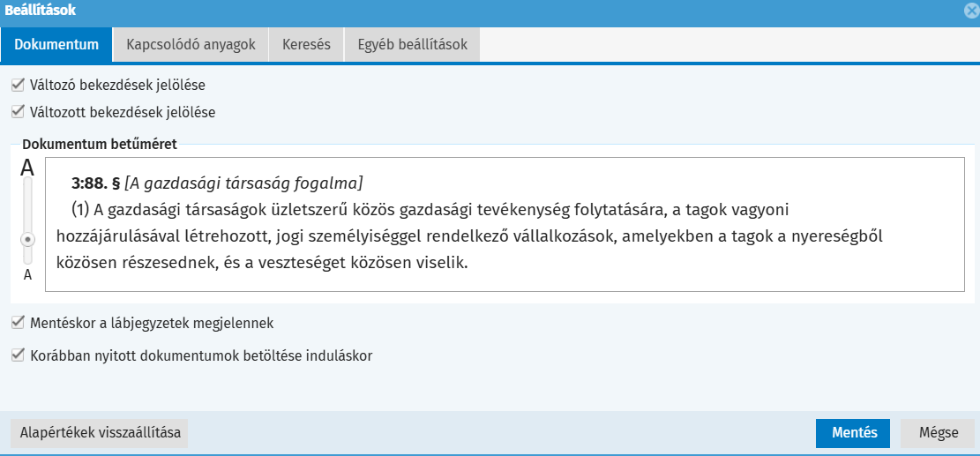Click the small A below the font slider
This screenshot has width=980, height=456.
click(x=27, y=275)
